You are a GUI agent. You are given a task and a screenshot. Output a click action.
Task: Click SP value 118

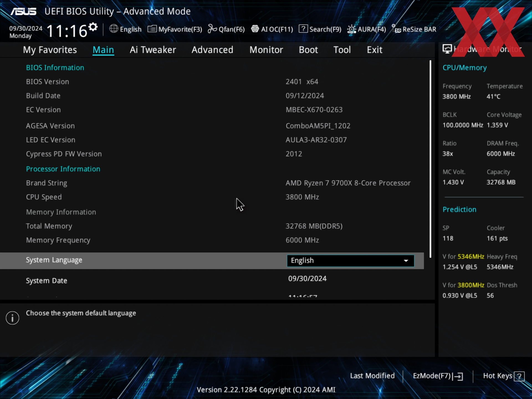[448, 239]
